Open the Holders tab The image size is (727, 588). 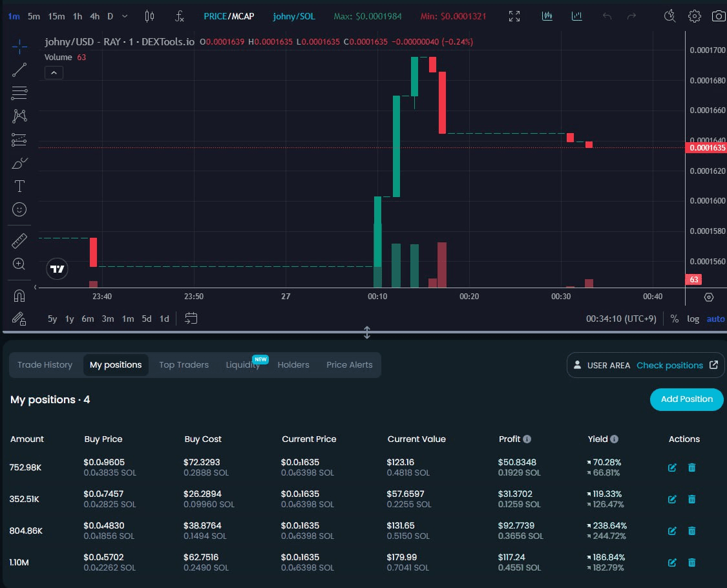click(293, 365)
